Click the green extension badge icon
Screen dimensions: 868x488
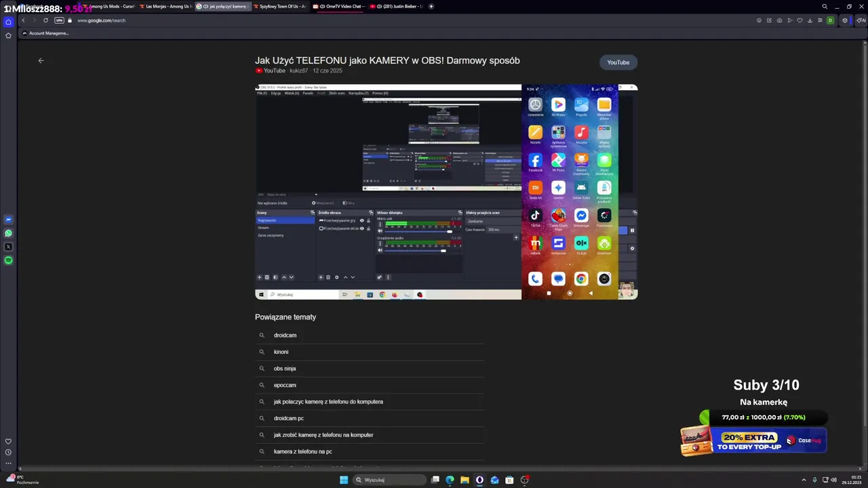pyautogui.click(x=830, y=20)
